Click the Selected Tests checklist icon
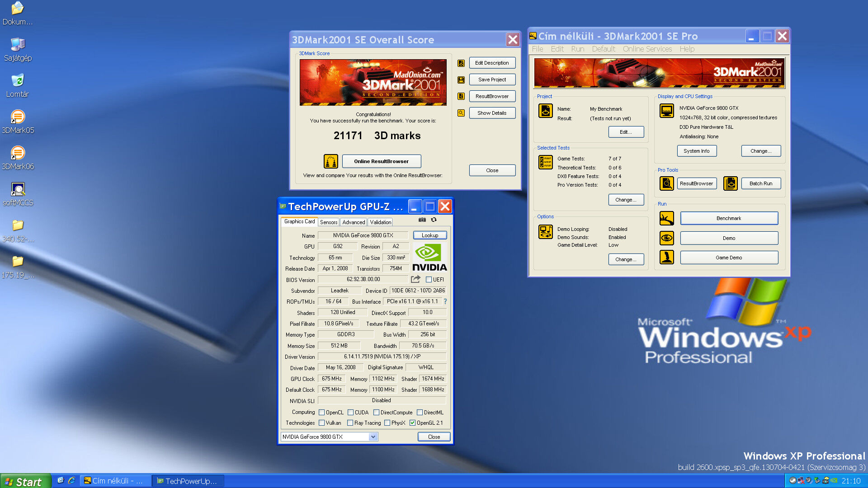Image resolution: width=868 pixels, height=488 pixels. click(546, 162)
